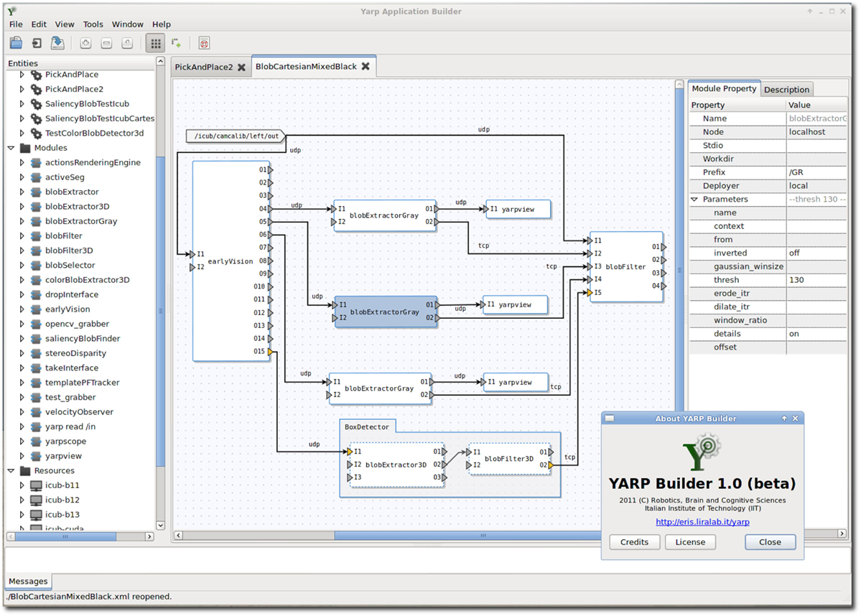Select the blobFilter node on canvas
Image resolution: width=861 pixels, height=616 pixels.
pos(626,267)
